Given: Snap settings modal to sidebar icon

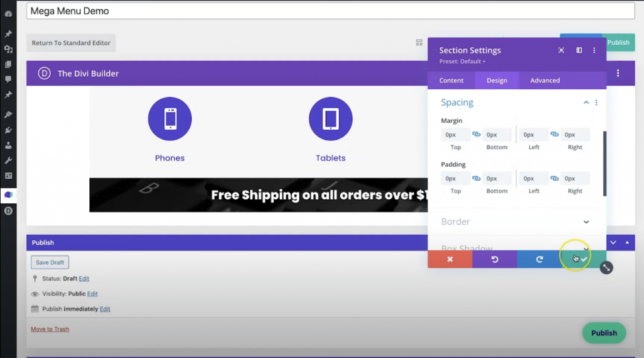Looking at the screenshot, I should [x=579, y=50].
